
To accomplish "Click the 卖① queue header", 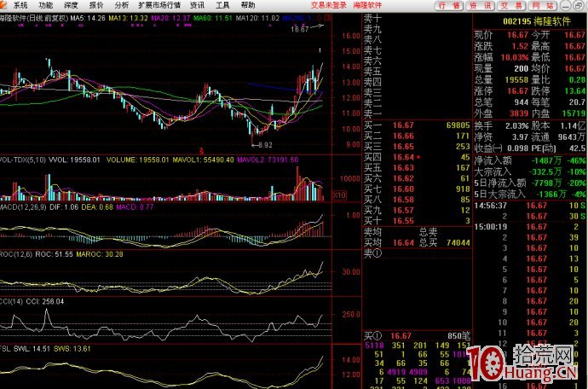I will [x=372, y=253].
